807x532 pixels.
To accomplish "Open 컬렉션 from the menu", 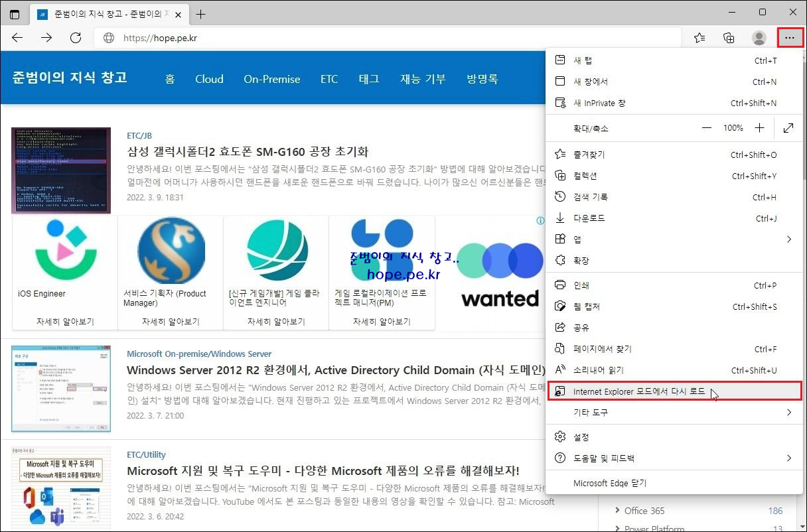I will click(674, 176).
